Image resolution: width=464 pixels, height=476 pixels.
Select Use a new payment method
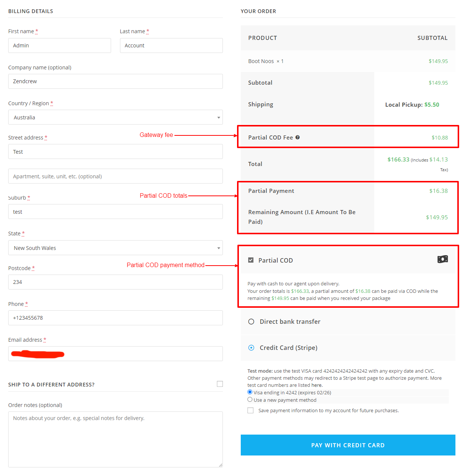click(x=250, y=400)
